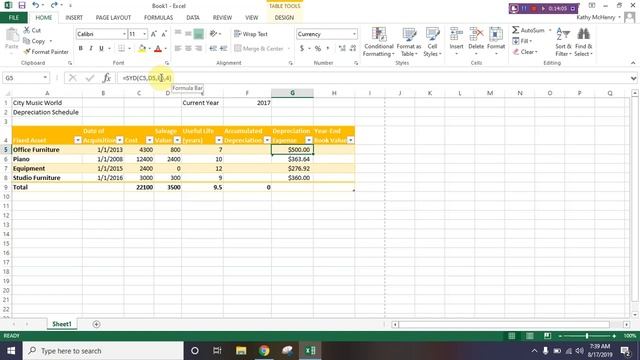Open Useful Life column filter dropdown

[219, 140]
